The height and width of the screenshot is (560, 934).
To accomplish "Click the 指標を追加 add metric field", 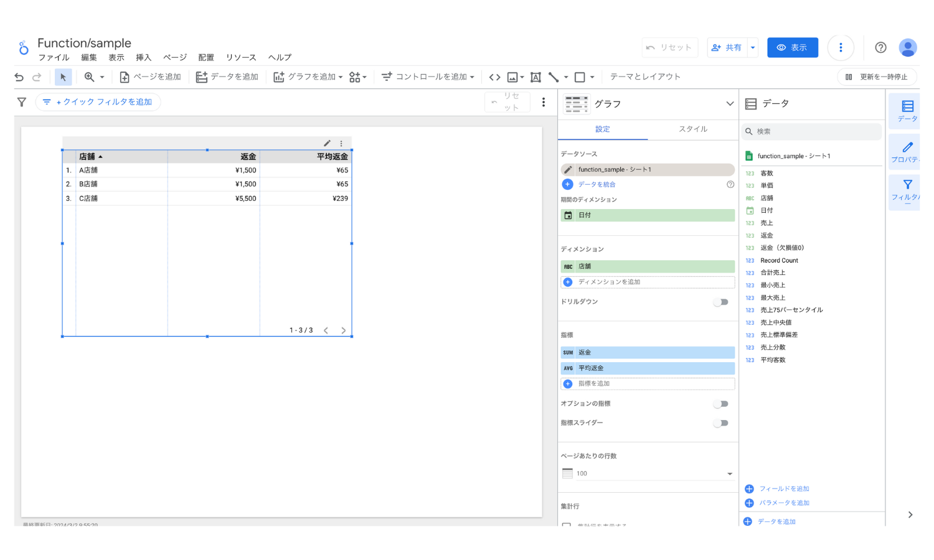I will [x=648, y=384].
